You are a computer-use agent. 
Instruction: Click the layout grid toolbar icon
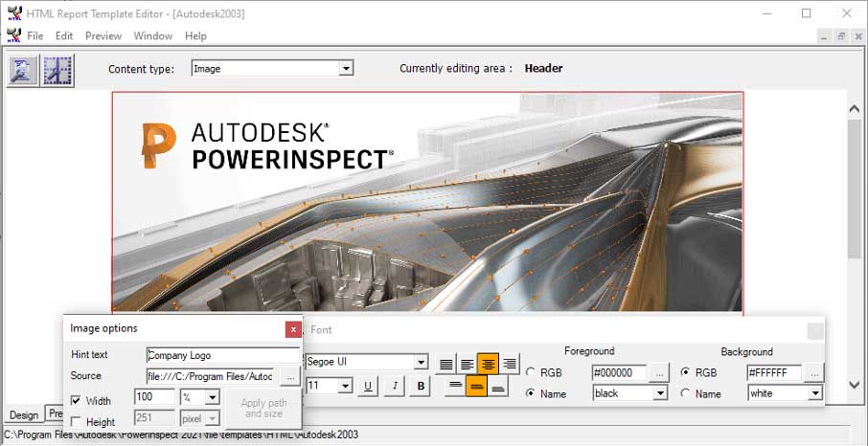coord(57,69)
